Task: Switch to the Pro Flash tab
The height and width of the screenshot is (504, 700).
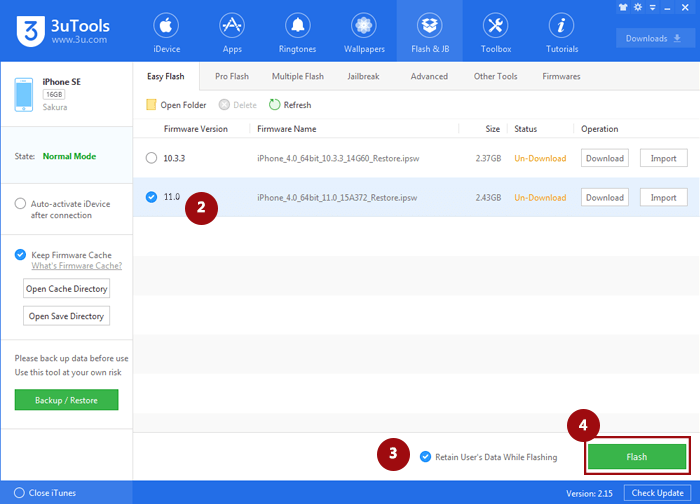Action: coord(234,76)
